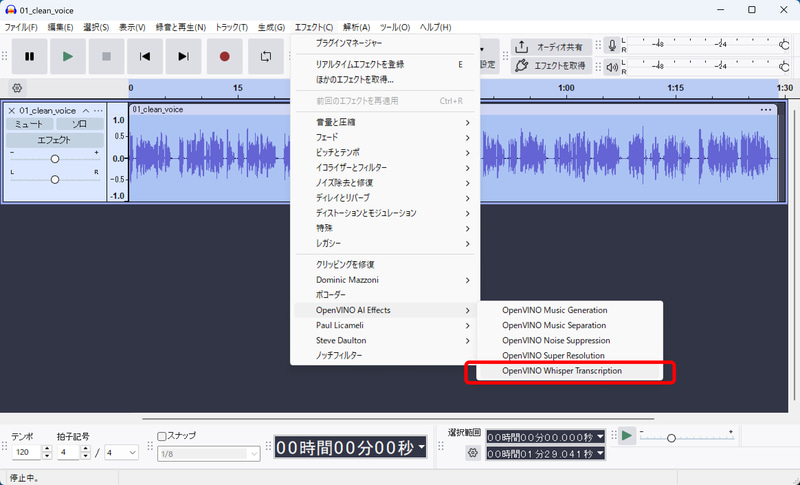800x485 pixels.
Task: Choose ボコーダー effect
Action: (385, 295)
